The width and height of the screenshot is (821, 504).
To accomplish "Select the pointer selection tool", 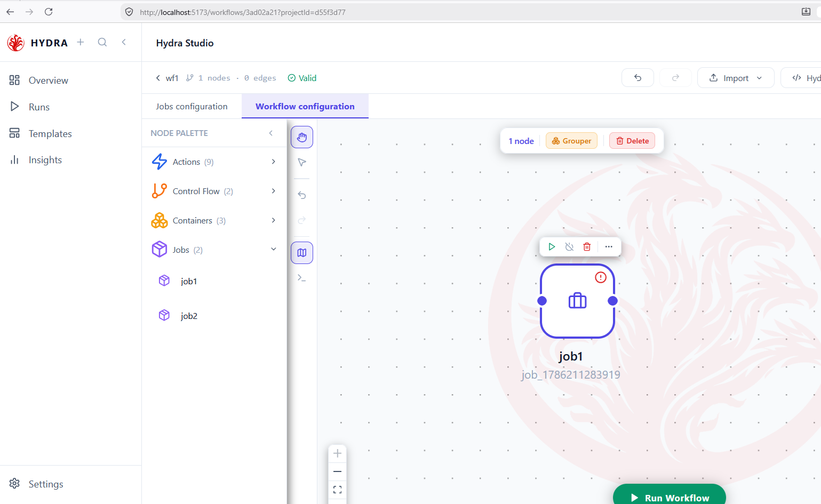I will tap(302, 162).
